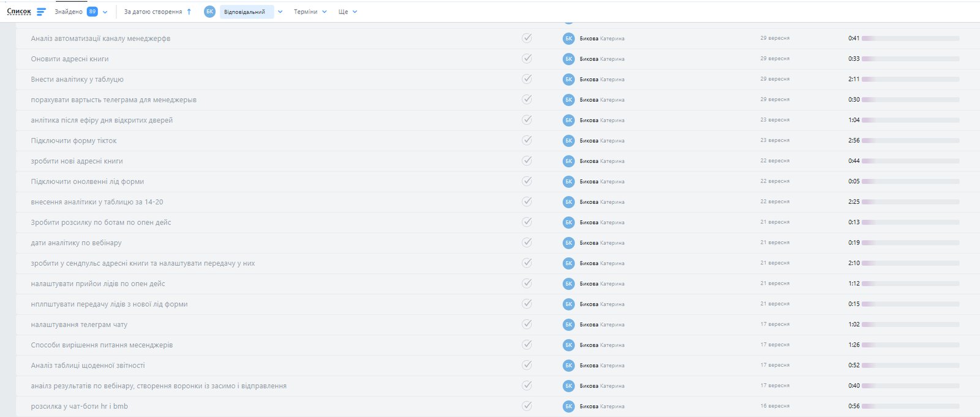Click time '2:56' on 'Підключити форму тікток' row

854,141
